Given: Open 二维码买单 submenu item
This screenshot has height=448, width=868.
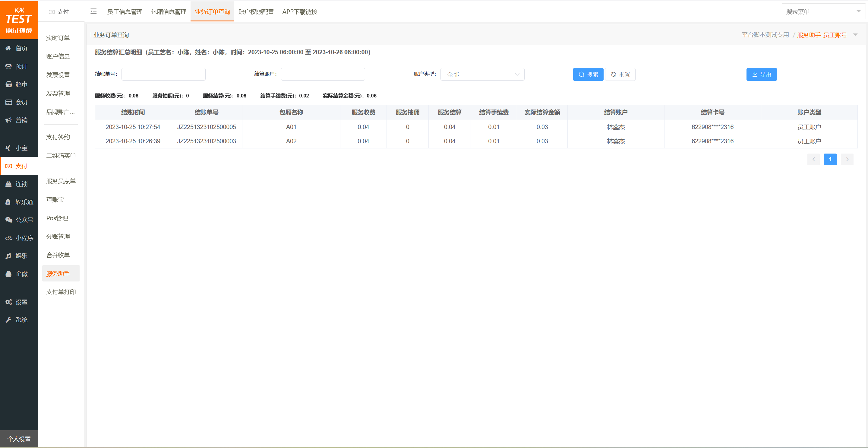Looking at the screenshot, I should click(x=61, y=155).
